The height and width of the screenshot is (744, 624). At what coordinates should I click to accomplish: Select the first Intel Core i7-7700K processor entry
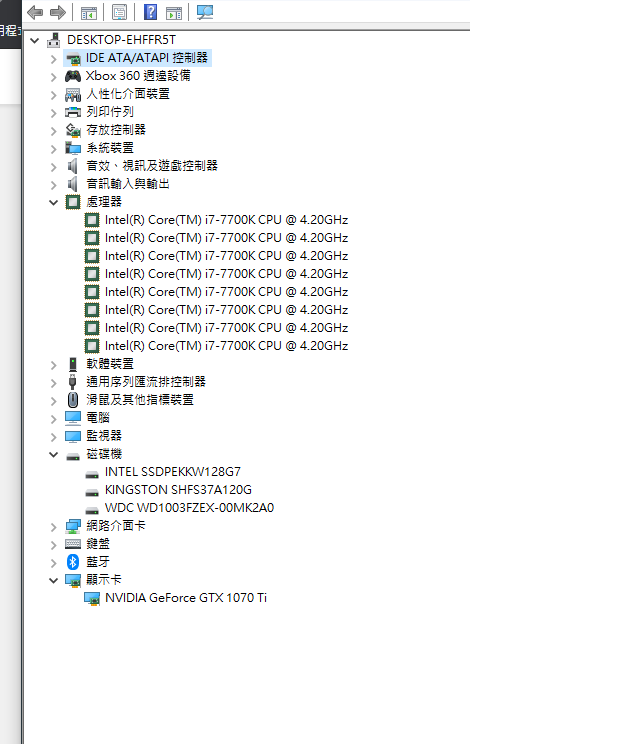click(226, 220)
